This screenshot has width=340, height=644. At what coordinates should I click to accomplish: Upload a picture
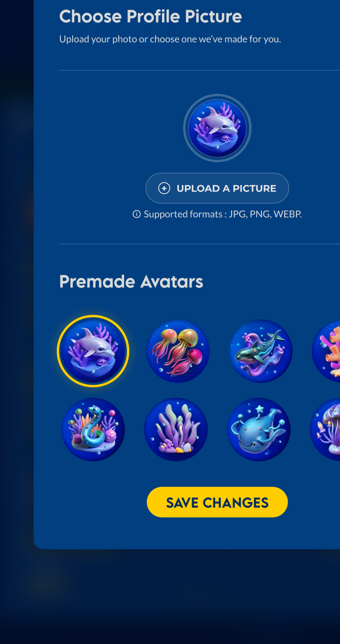pyautogui.click(x=217, y=188)
